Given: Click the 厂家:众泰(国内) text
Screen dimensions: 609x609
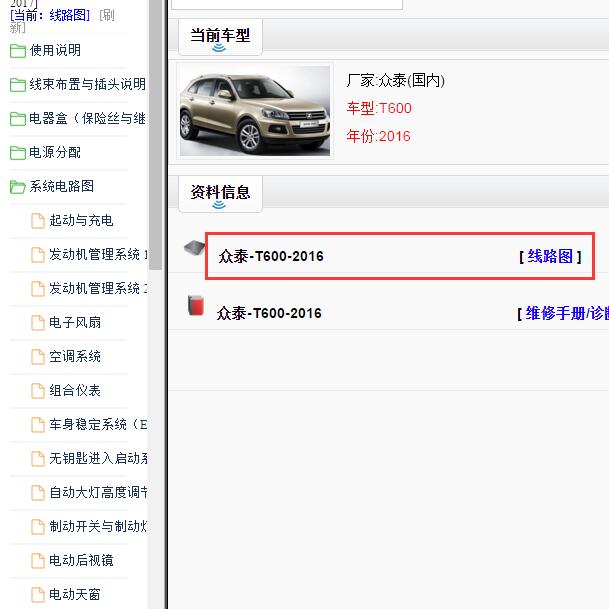Looking at the screenshot, I should 395,80.
